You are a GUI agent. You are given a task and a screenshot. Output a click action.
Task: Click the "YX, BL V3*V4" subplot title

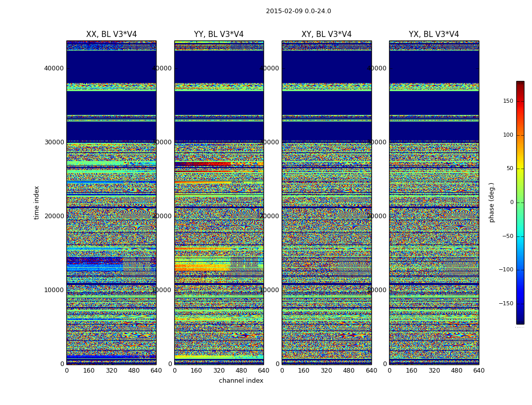[x=434, y=34]
